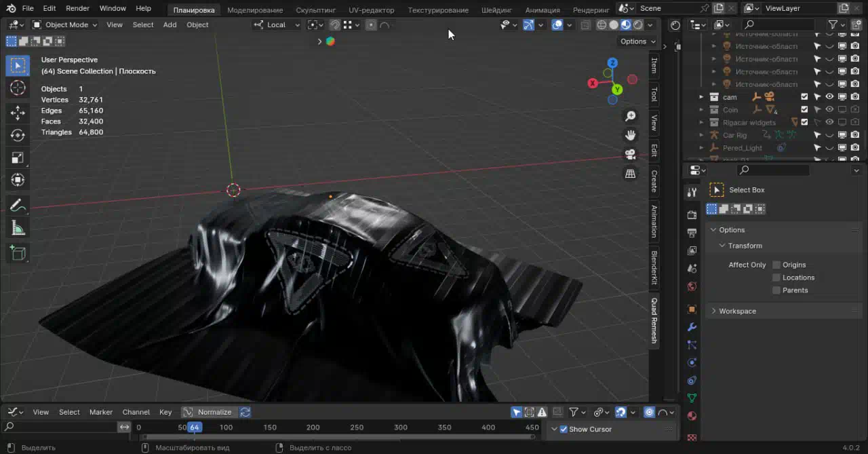
Task: Open the BlenderKit sidebar tab
Action: [654, 267]
